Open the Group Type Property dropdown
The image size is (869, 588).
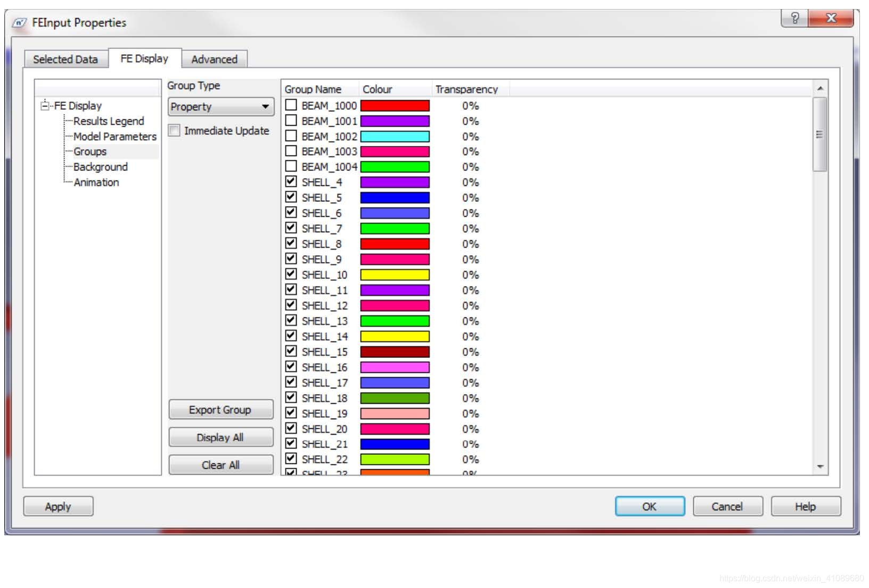(221, 107)
